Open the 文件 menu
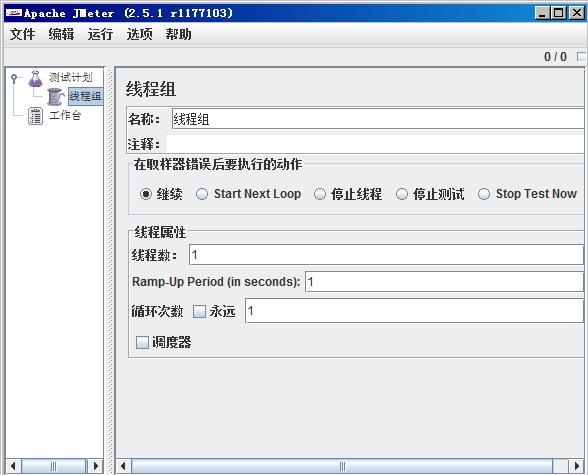588x475 pixels. [x=22, y=34]
